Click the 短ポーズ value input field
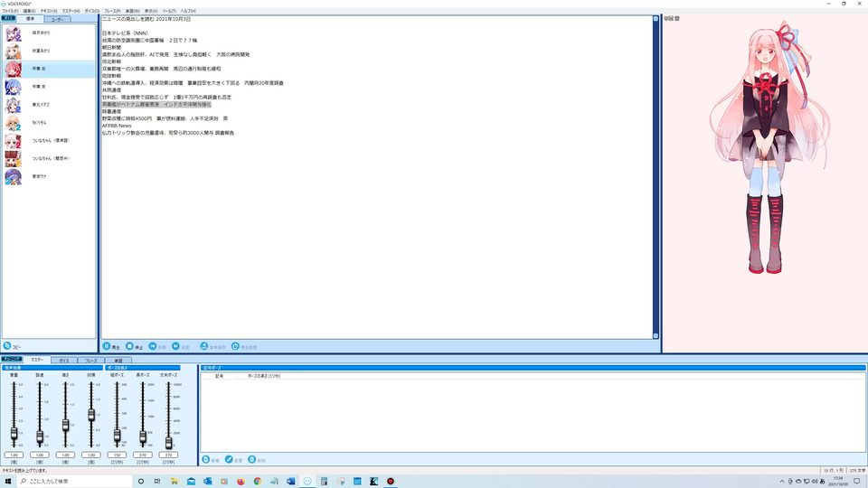 [117, 455]
